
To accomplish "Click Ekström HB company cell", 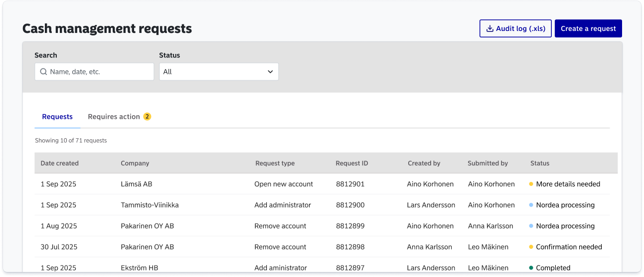I will pos(140,268).
